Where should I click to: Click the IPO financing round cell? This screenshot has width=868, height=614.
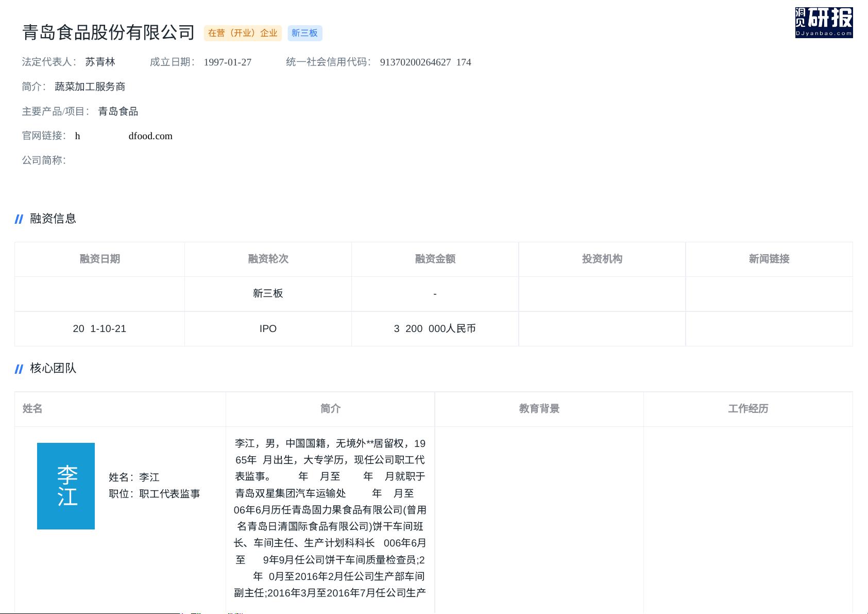pyautogui.click(x=268, y=328)
